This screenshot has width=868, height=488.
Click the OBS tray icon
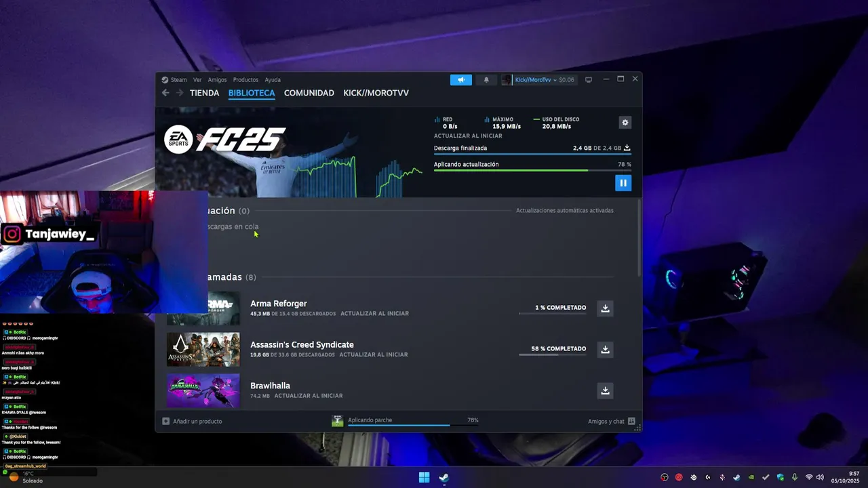665,477
